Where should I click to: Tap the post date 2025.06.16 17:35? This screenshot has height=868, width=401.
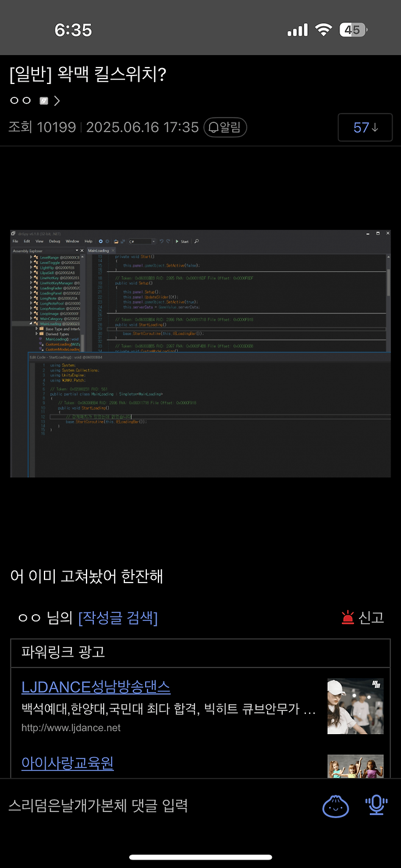(x=143, y=127)
